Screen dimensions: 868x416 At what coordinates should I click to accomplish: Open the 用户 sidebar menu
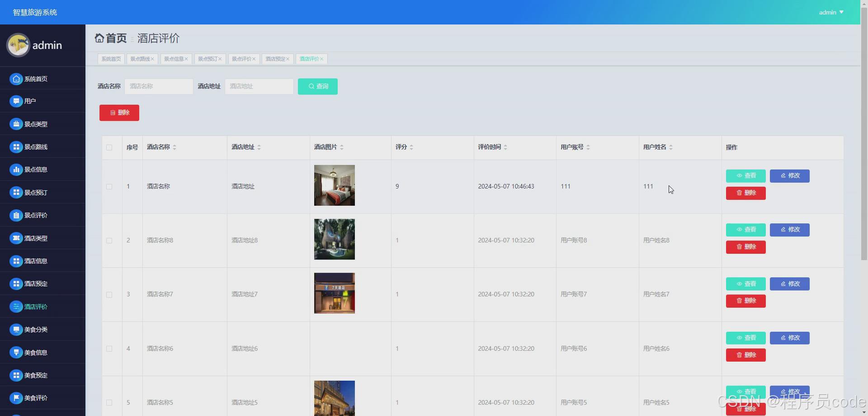(x=42, y=101)
